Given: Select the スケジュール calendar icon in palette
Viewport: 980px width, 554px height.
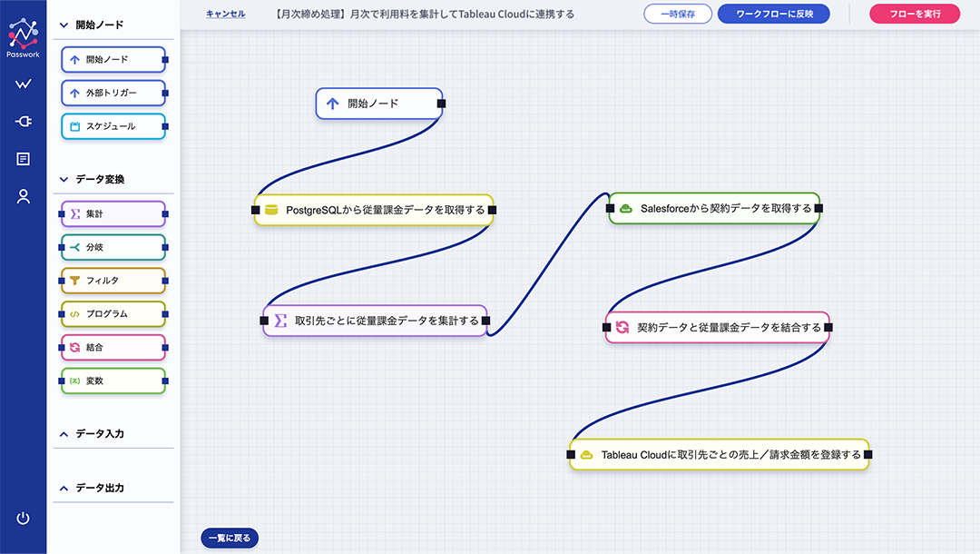Looking at the screenshot, I should coord(75,126).
